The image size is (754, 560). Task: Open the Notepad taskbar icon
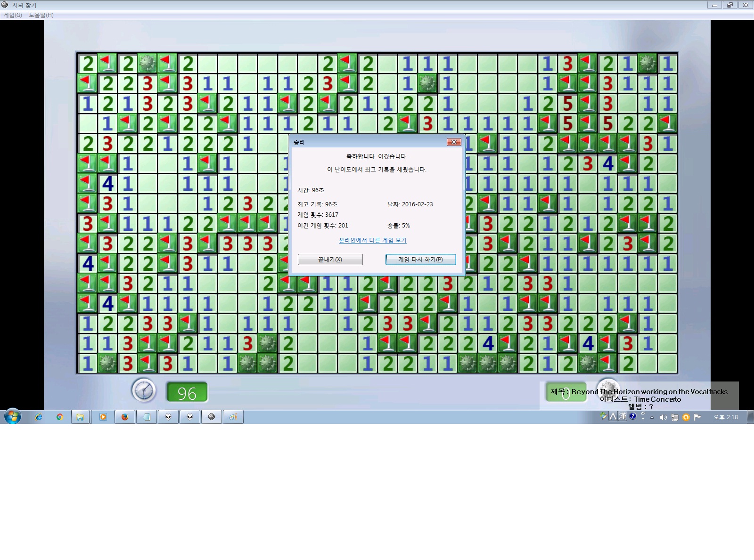(x=147, y=417)
